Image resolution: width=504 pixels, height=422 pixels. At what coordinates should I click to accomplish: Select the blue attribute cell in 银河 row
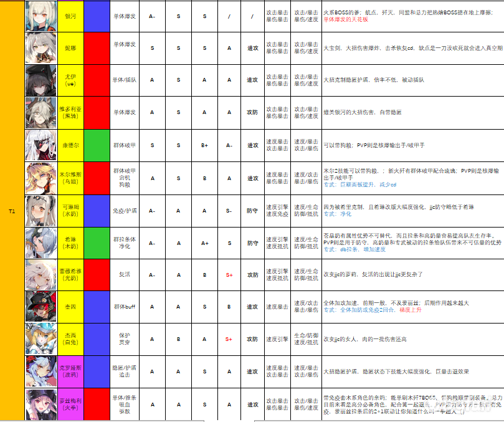coord(97,16)
